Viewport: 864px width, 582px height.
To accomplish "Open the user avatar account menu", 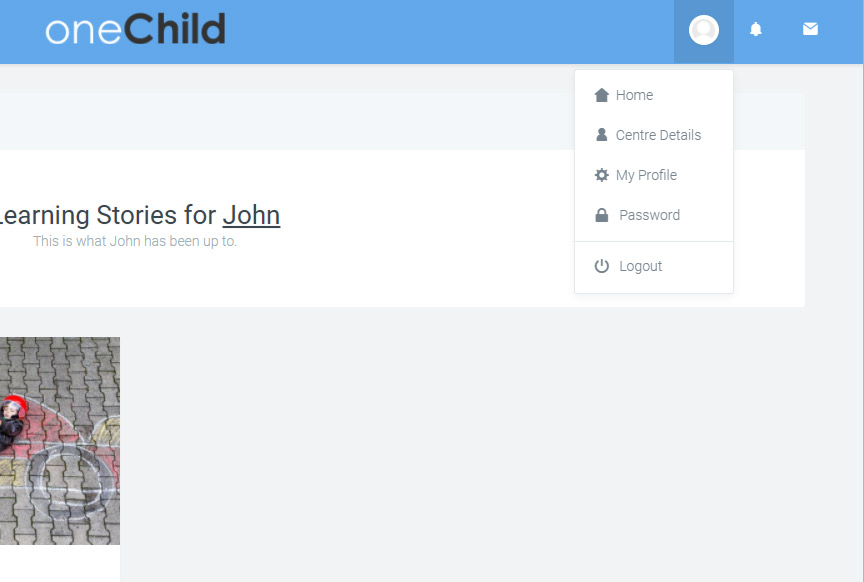I will click(x=704, y=31).
